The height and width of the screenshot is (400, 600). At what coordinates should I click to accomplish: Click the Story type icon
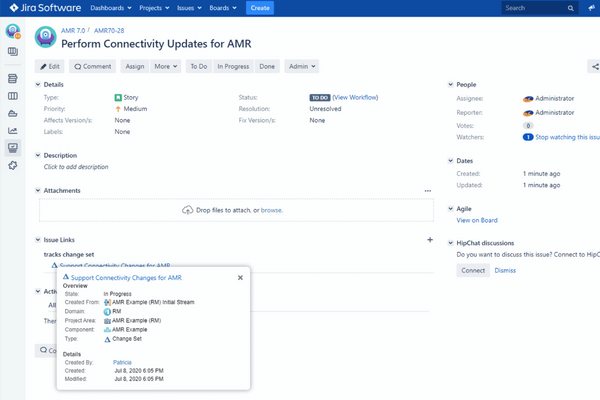click(x=118, y=98)
